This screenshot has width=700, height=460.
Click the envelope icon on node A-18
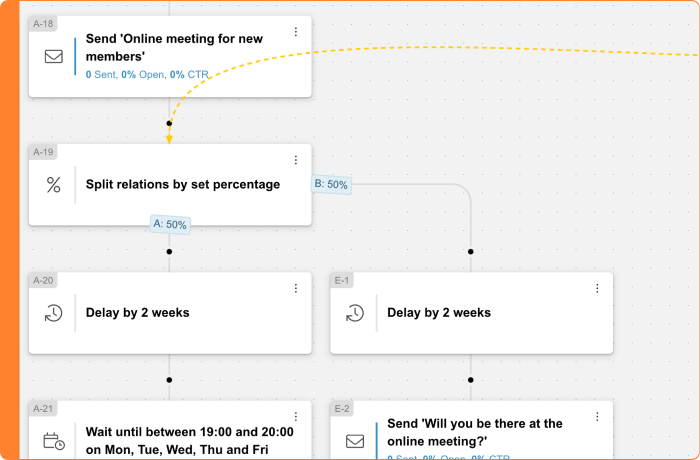(x=54, y=57)
